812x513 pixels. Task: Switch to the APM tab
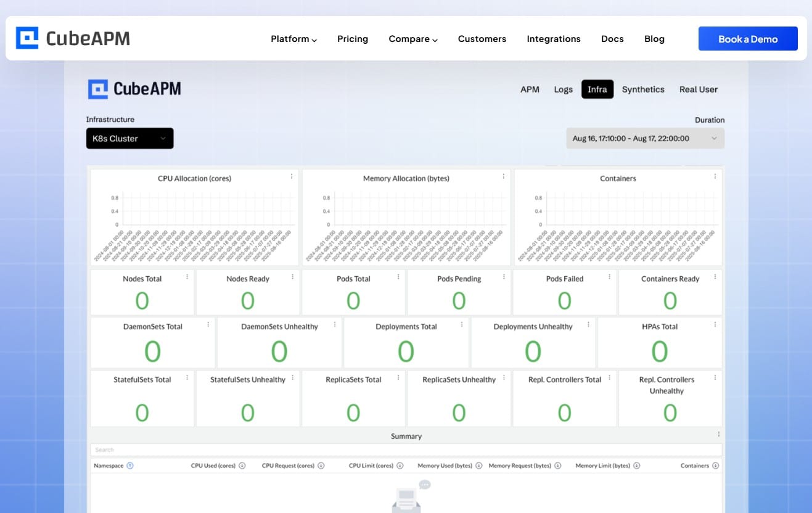(530, 89)
